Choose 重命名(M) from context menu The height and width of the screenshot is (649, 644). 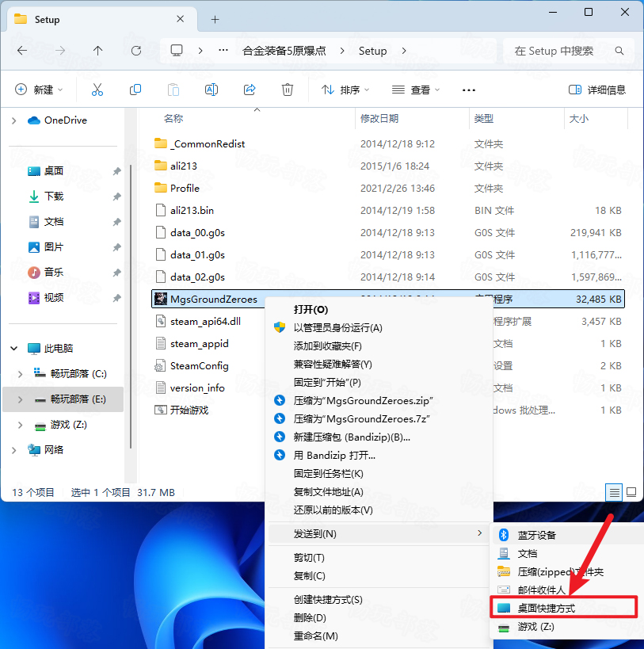(x=380, y=636)
